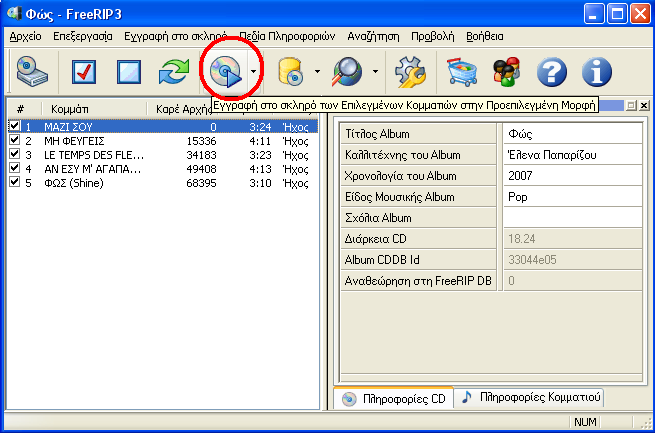Click the rip selected tracks disc icon
Screen dimensions: 655x433
click(226, 72)
